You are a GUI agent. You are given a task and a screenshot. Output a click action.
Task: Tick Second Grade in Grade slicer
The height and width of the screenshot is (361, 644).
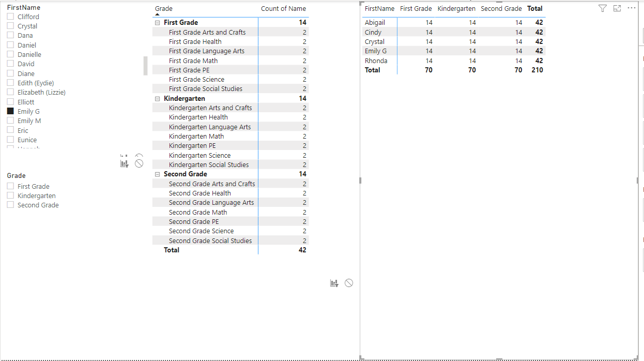[10, 205]
